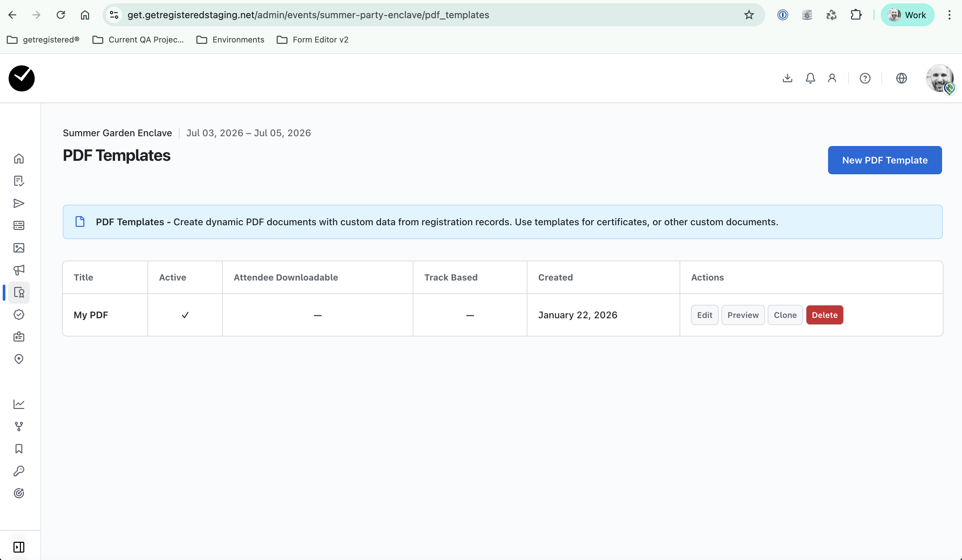Open the help question mark icon
Image resolution: width=962 pixels, height=560 pixels.
(x=865, y=78)
